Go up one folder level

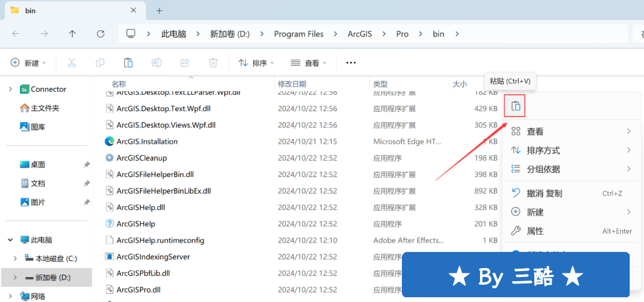(x=72, y=34)
